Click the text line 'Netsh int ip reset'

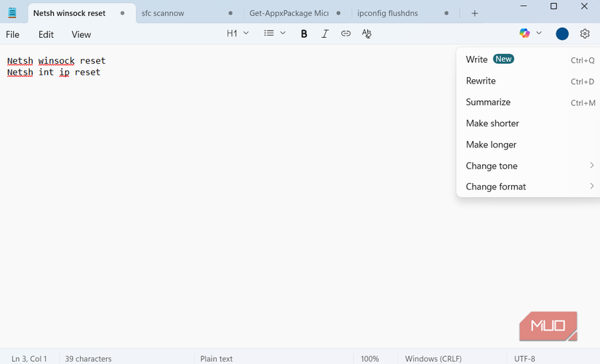click(x=54, y=72)
